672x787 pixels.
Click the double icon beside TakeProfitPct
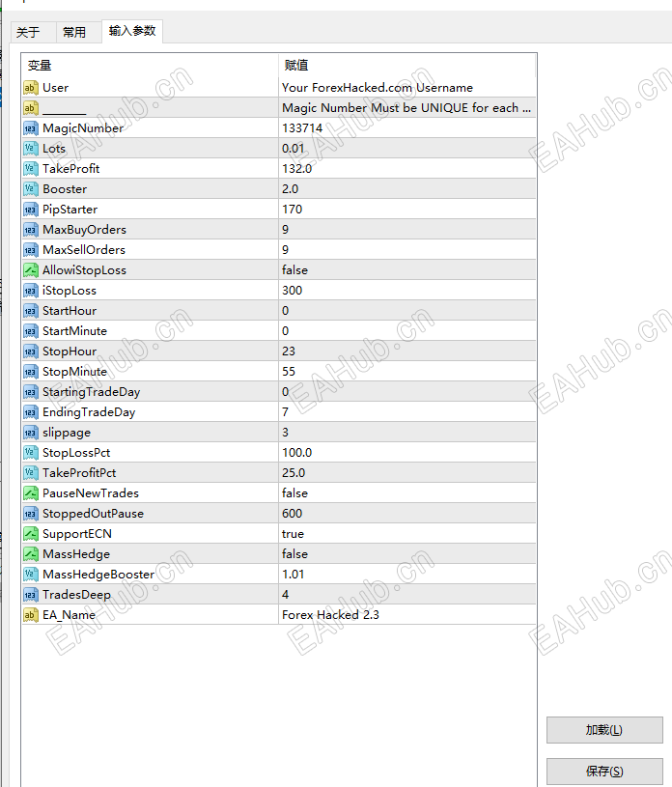coord(31,473)
